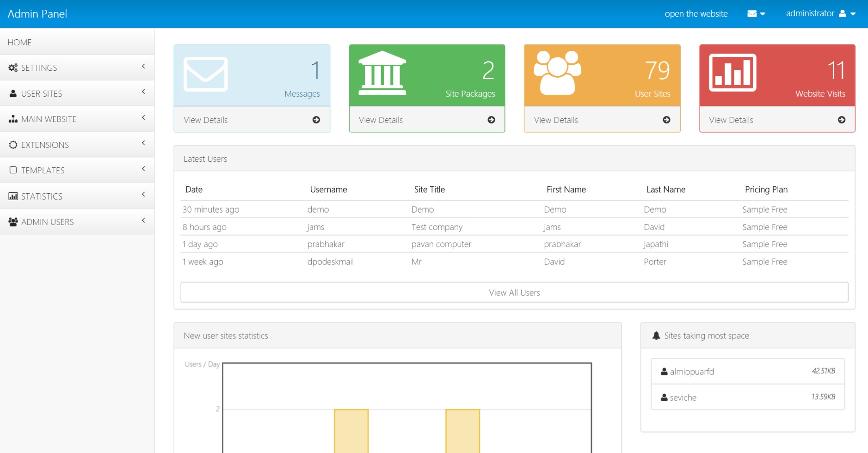The image size is (868, 453).
Task: Click the last name Porter
Action: 655,262
